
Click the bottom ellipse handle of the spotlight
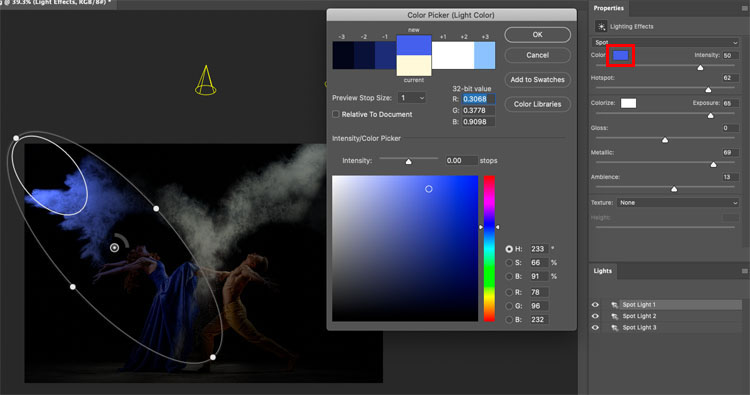point(213,357)
